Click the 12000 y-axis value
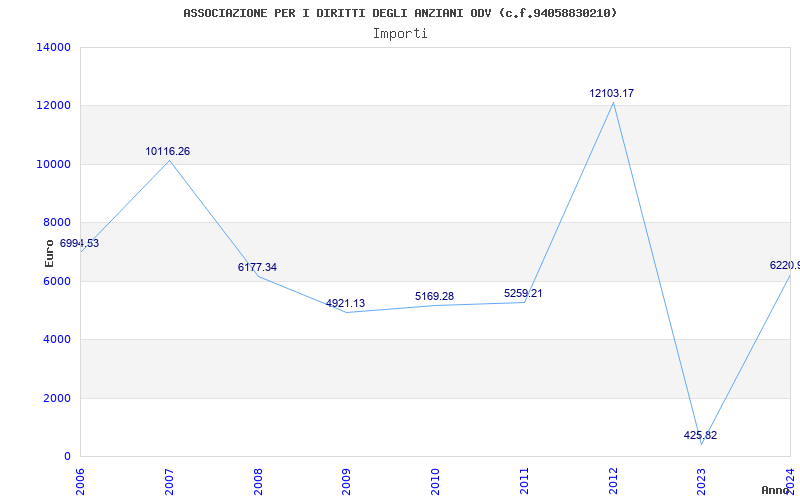This screenshot has width=800, height=500. point(53,106)
